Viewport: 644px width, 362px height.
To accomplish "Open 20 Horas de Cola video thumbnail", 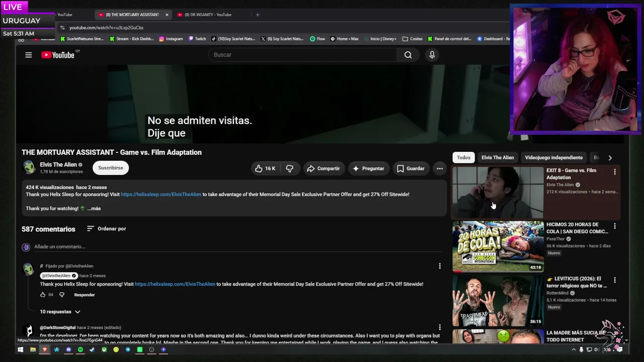I will pos(498,247).
